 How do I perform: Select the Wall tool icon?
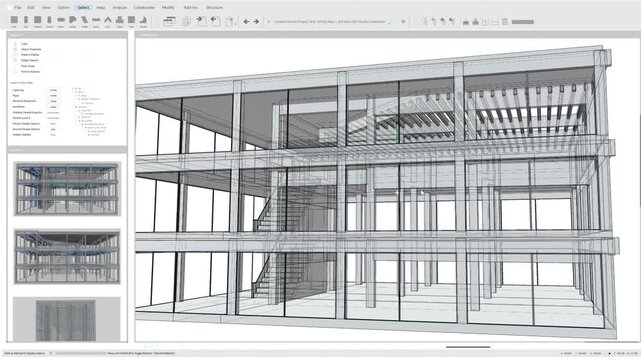14,20
